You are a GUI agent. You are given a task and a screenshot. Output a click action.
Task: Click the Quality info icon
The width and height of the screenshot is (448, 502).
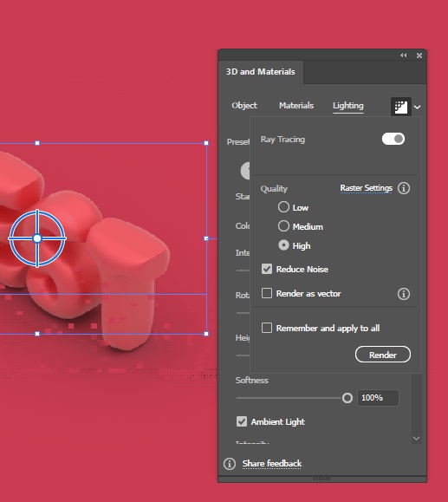(404, 188)
